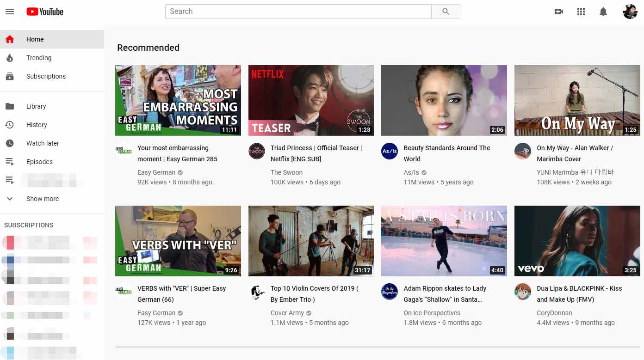Click CoryDonnan channel name
The width and height of the screenshot is (644, 360).
click(554, 313)
